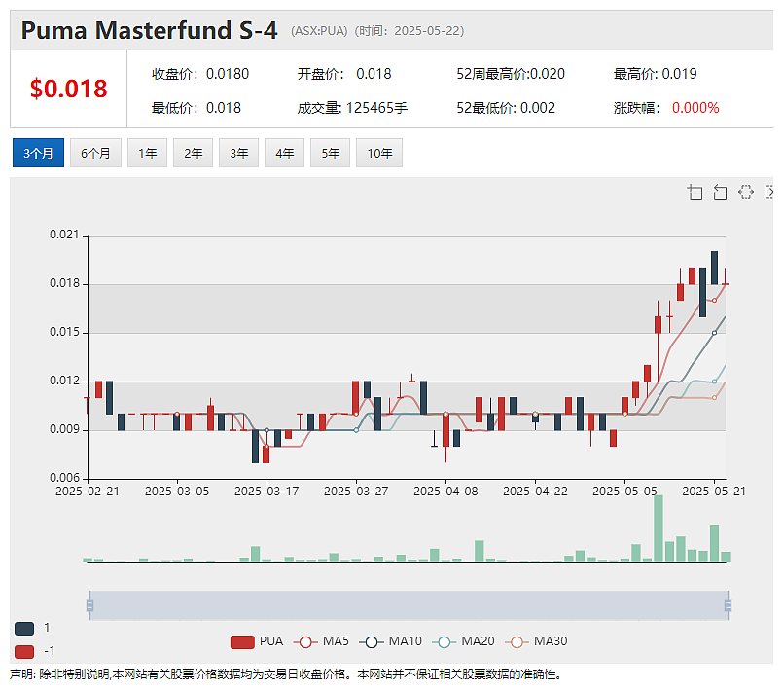Switch to the 1年 time range
The width and height of the screenshot is (784, 692).
point(147,153)
